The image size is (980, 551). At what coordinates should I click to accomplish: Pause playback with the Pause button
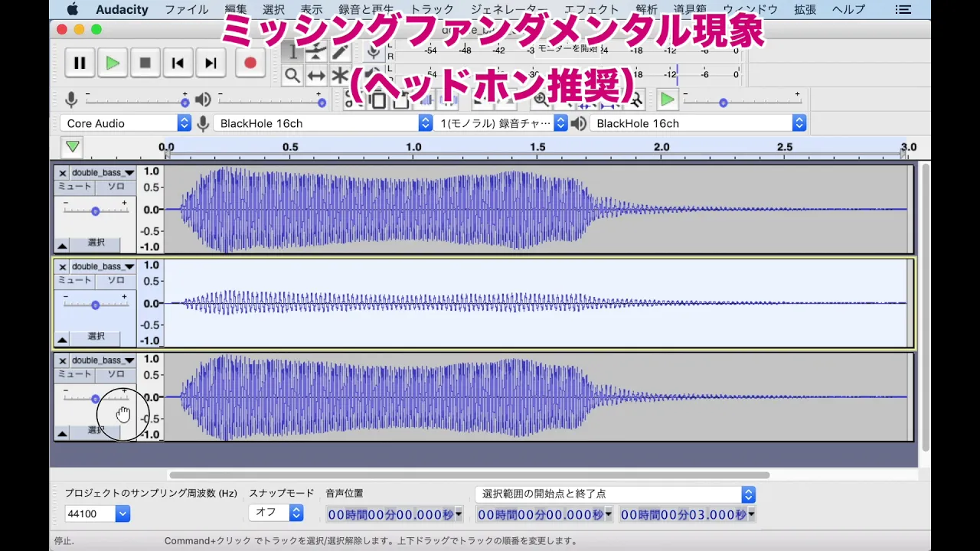(x=80, y=63)
